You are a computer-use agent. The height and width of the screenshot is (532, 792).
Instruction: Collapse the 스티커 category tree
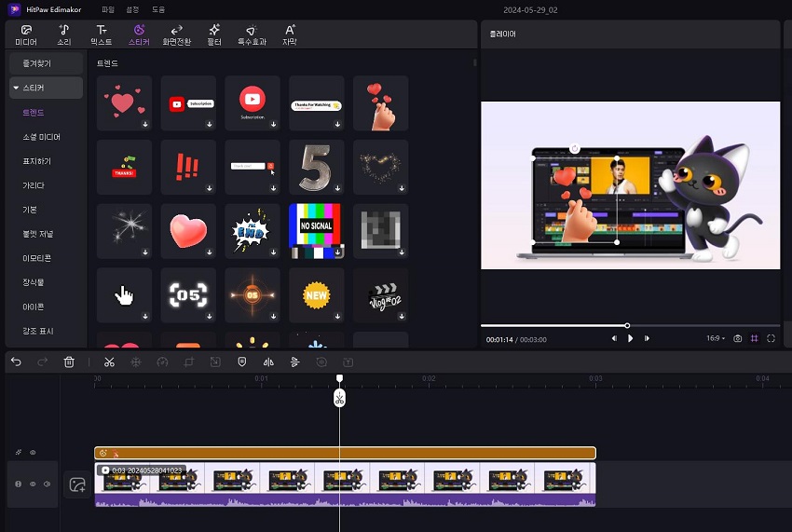[x=16, y=88]
